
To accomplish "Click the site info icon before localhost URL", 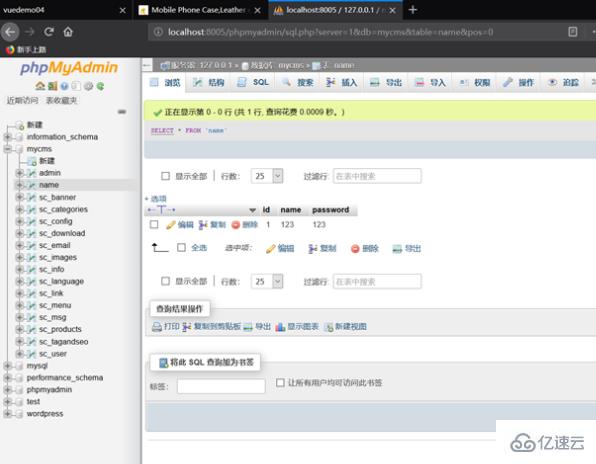I will 158,32.
